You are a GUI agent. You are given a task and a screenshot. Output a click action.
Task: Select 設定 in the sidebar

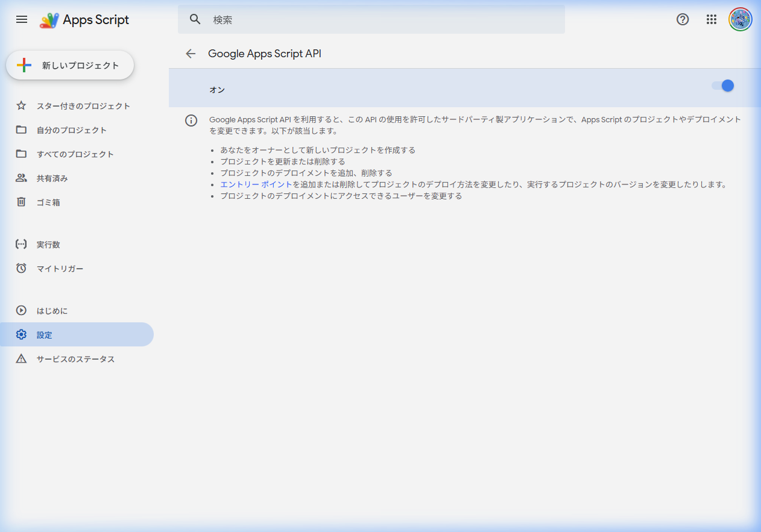click(77, 335)
